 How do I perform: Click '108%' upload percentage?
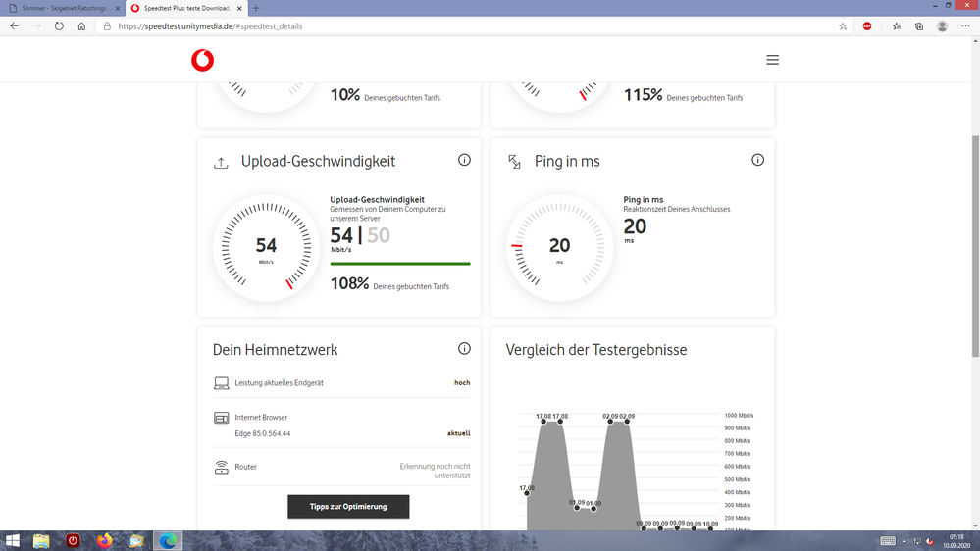point(350,283)
